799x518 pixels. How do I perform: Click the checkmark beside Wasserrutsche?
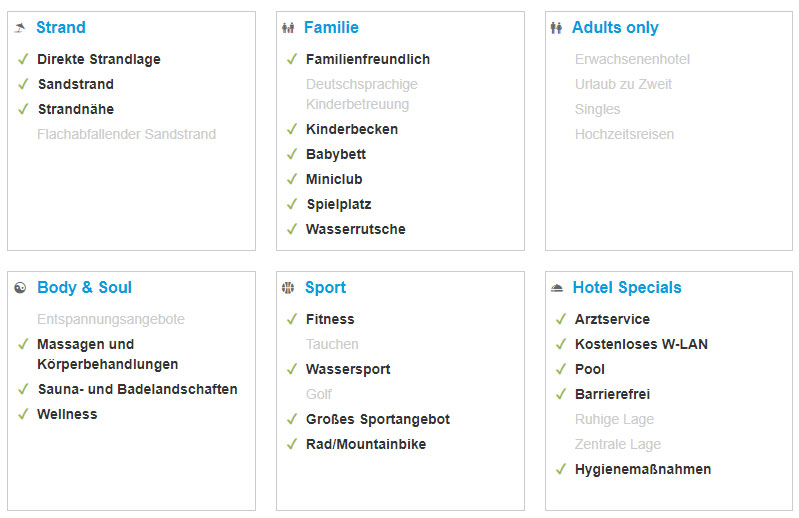pyautogui.click(x=291, y=229)
